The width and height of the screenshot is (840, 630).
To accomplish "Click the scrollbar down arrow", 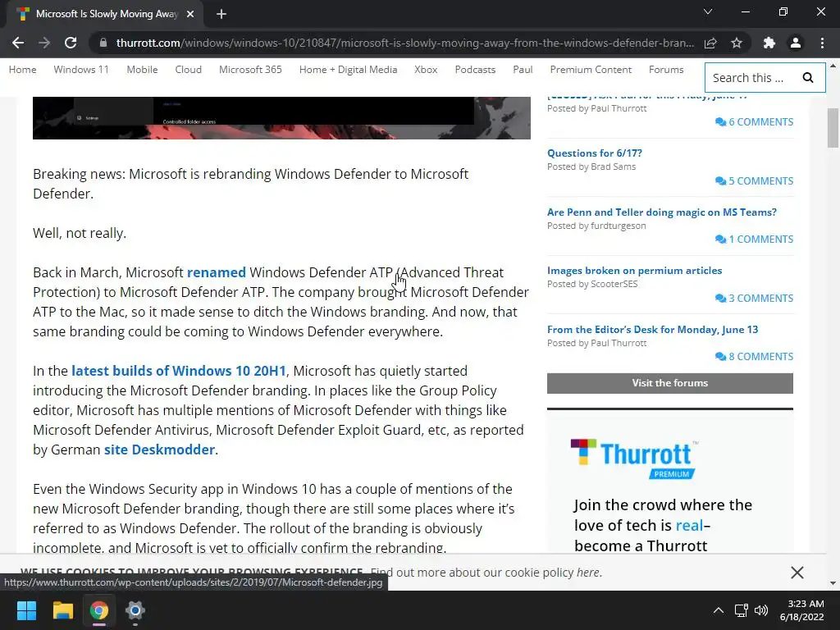I will pyautogui.click(x=833, y=583).
